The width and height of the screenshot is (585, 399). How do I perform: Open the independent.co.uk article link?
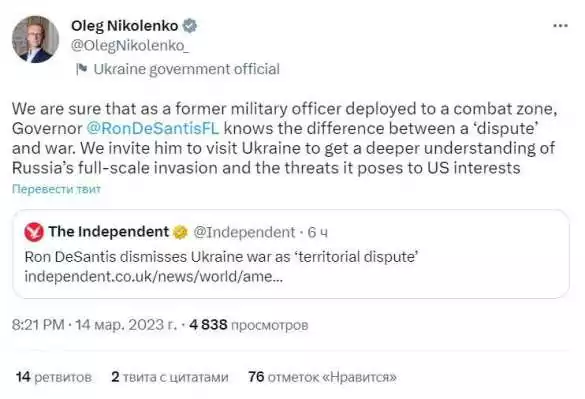pyautogui.click(x=154, y=277)
